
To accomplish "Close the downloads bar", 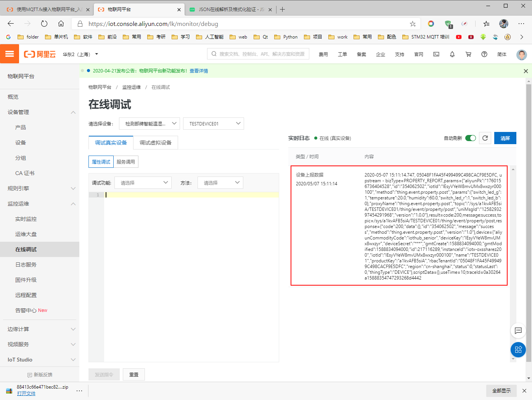I will 524,391.
